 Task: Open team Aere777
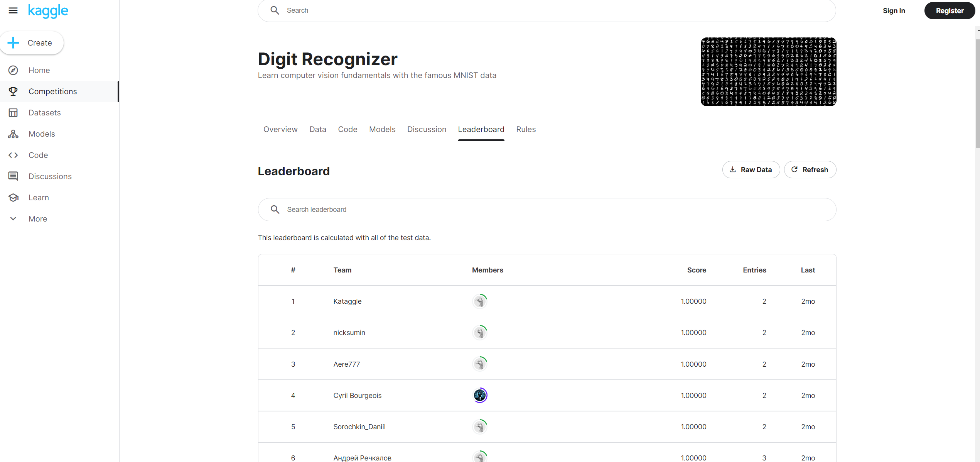pos(346,364)
